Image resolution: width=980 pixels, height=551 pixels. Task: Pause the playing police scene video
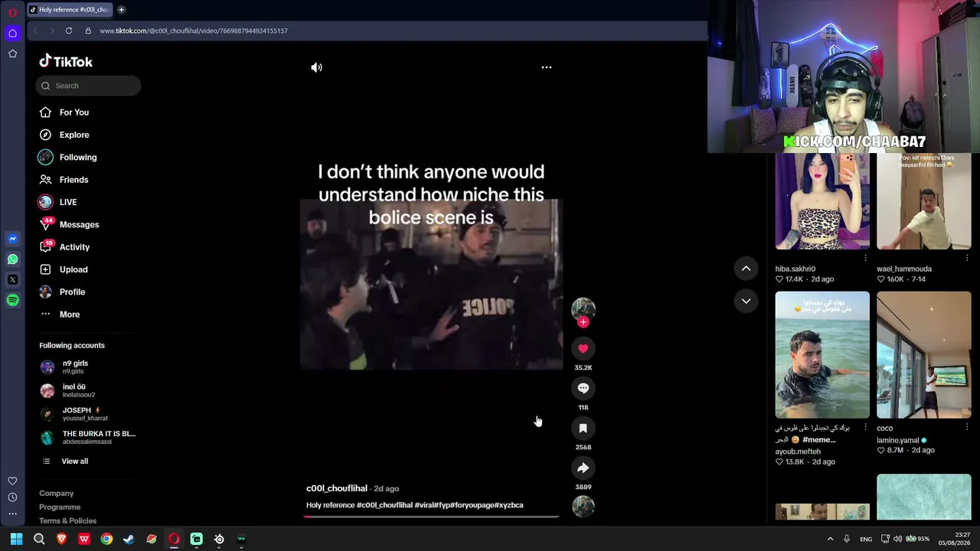(431, 284)
